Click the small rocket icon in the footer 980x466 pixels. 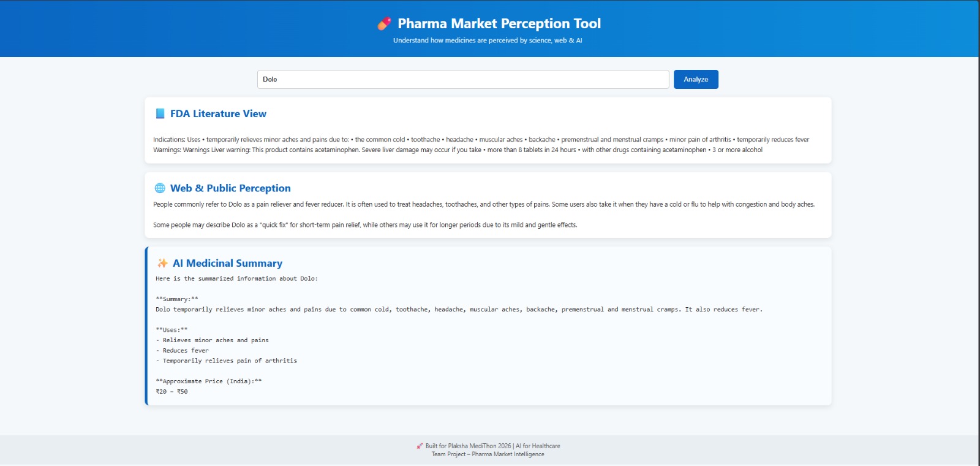point(420,446)
